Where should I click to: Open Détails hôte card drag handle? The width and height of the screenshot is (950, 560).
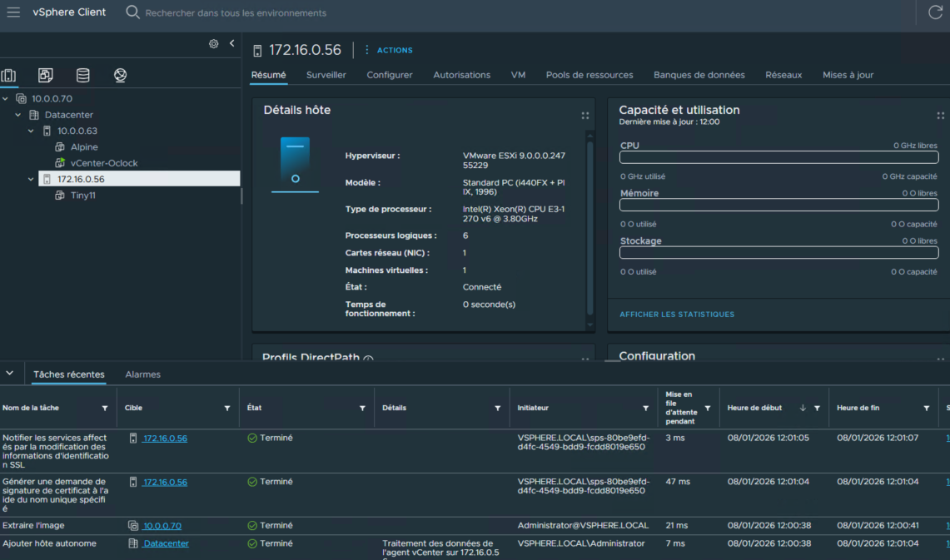point(584,116)
